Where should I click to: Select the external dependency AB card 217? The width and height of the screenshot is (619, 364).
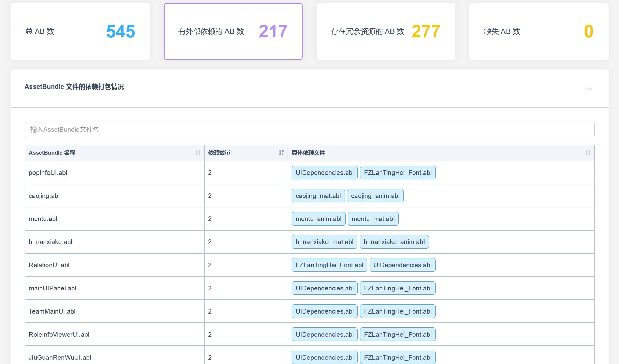pos(233,31)
